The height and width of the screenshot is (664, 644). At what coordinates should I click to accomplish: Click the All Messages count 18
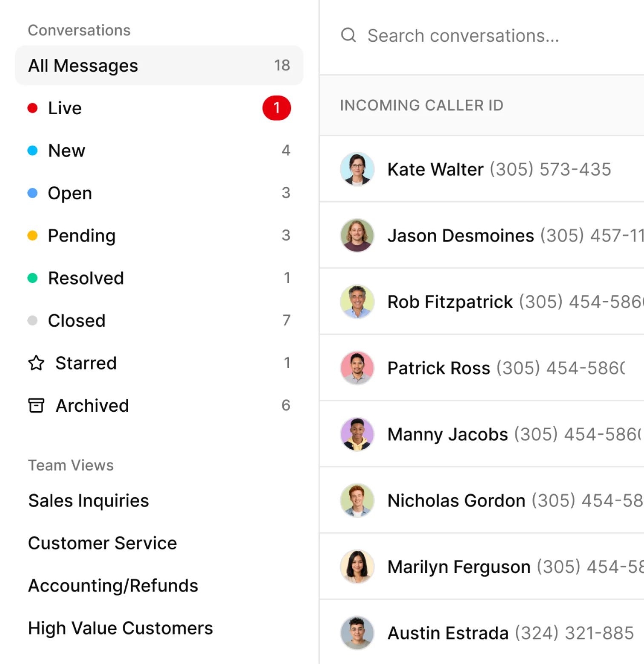282,65
